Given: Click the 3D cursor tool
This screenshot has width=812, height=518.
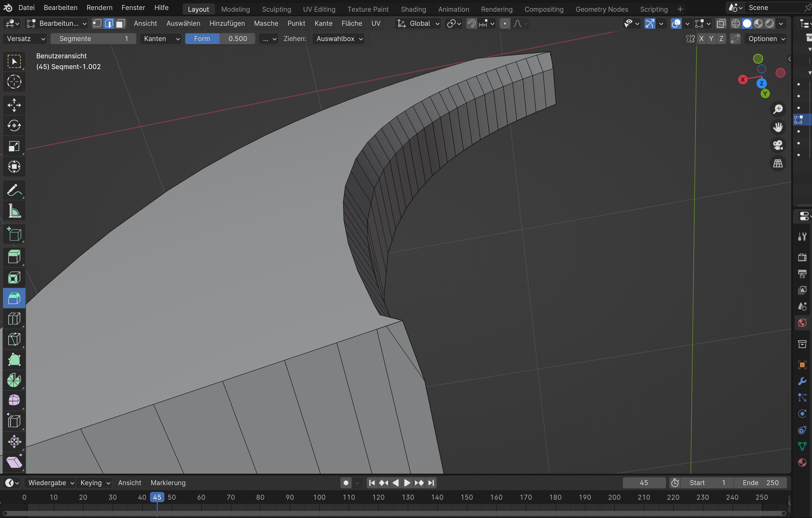Looking at the screenshot, I should (x=14, y=82).
